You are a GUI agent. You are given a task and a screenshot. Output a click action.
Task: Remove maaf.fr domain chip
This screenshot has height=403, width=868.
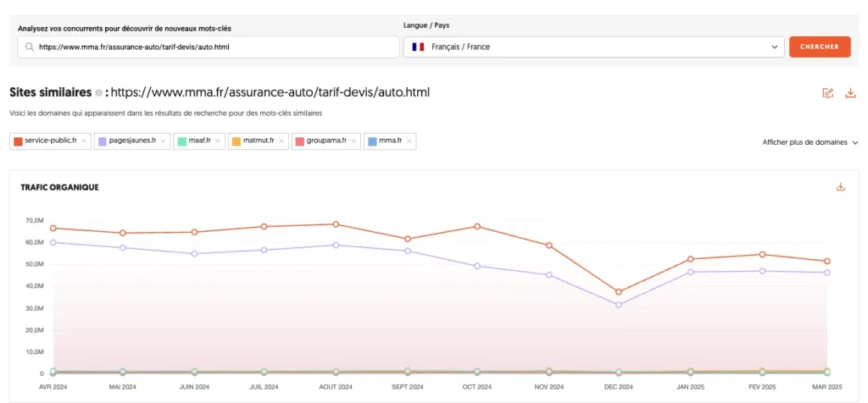(218, 141)
